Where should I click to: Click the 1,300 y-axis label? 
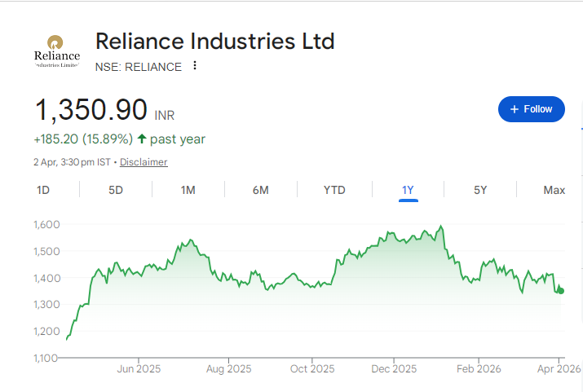point(46,305)
